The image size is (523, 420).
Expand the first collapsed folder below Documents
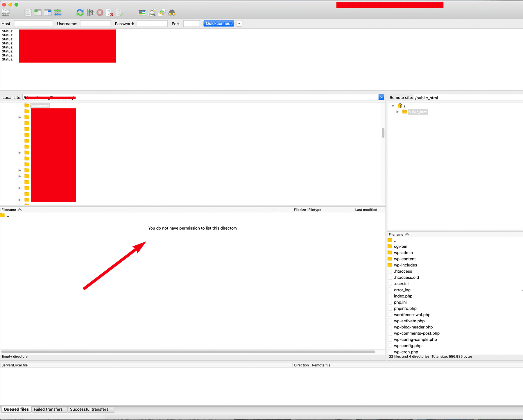(x=19, y=117)
